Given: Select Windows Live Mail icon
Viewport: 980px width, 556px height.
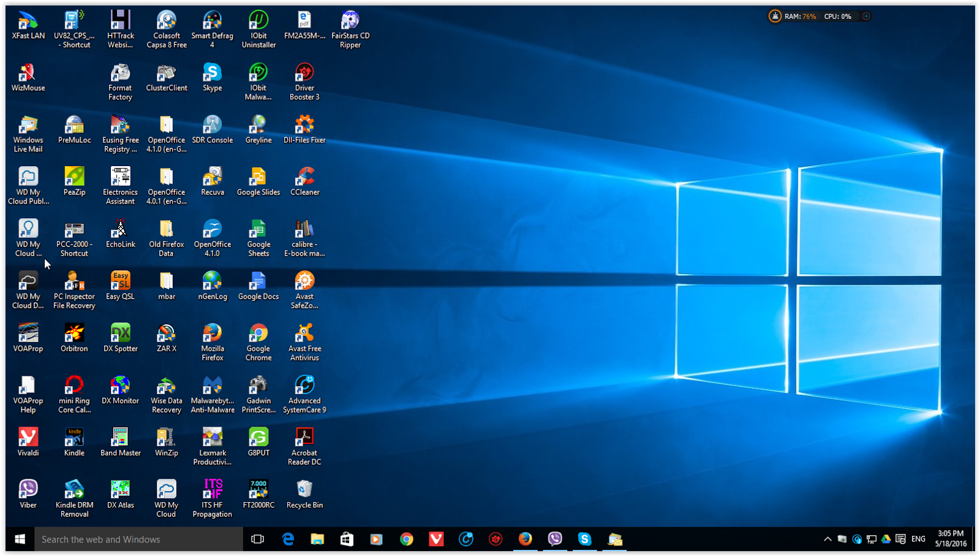Looking at the screenshot, I should coord(28,134).
